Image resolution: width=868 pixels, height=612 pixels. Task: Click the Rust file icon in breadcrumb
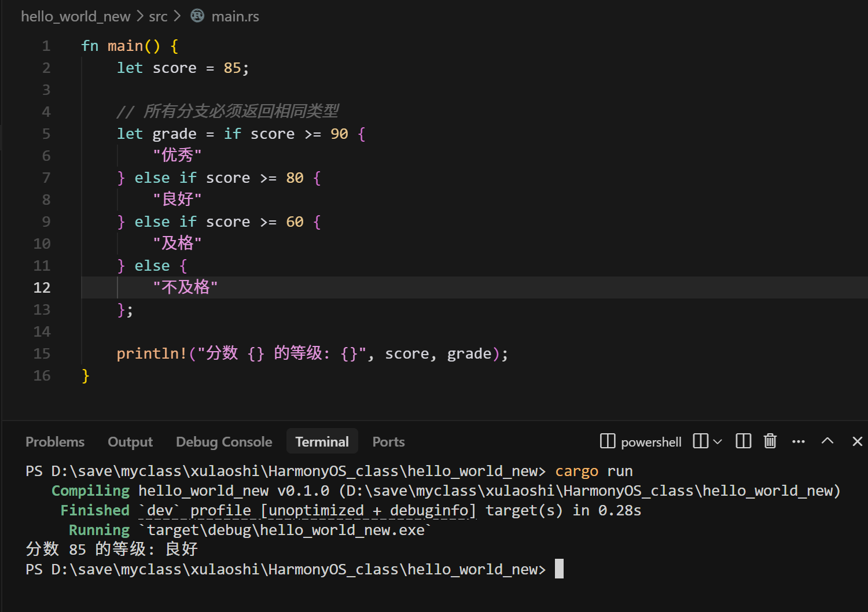[197, 16]
